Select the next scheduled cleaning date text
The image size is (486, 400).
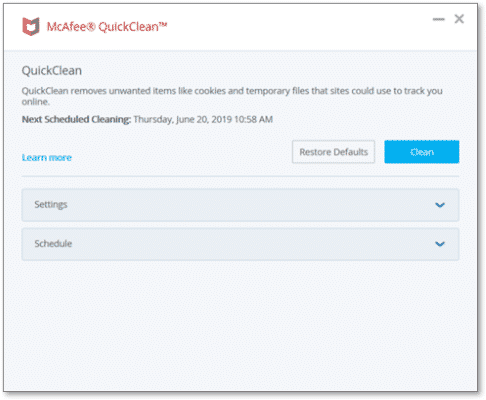point(203,119)
